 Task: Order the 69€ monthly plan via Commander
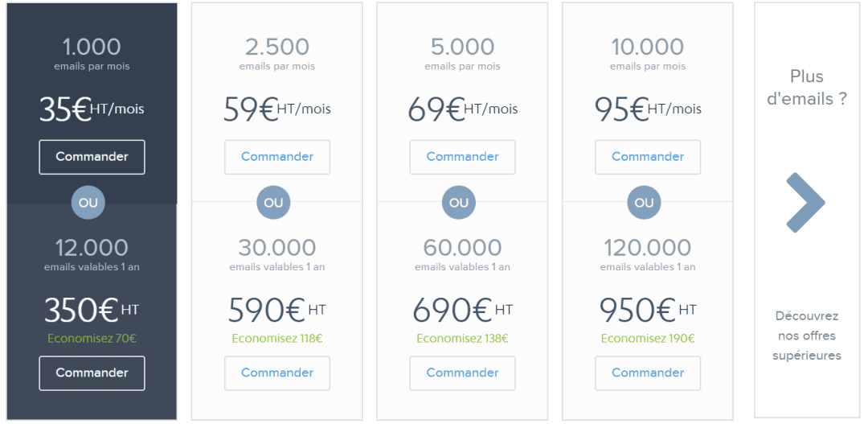tap(462, 157)
